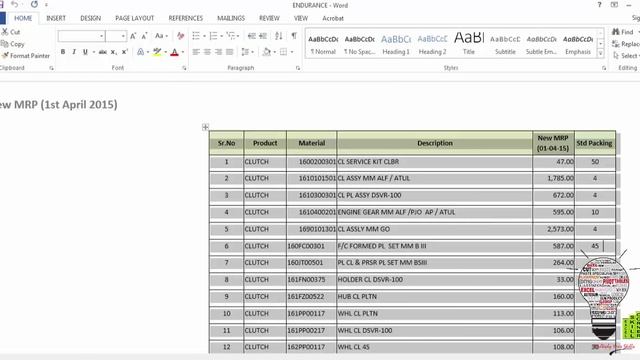Open the font name dropdown
Image resolution: width=640 pixels, height=360 pixels.
(x=102, y=36)
